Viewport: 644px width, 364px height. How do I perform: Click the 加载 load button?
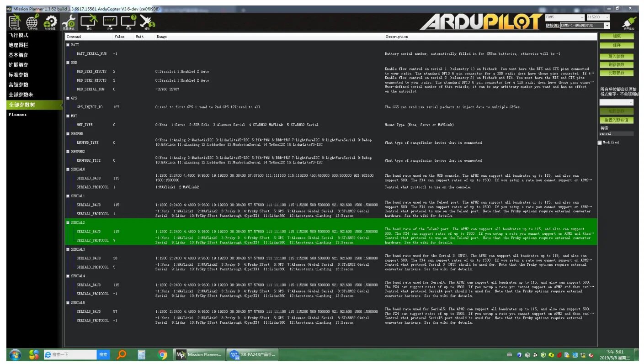pos(617,37)
